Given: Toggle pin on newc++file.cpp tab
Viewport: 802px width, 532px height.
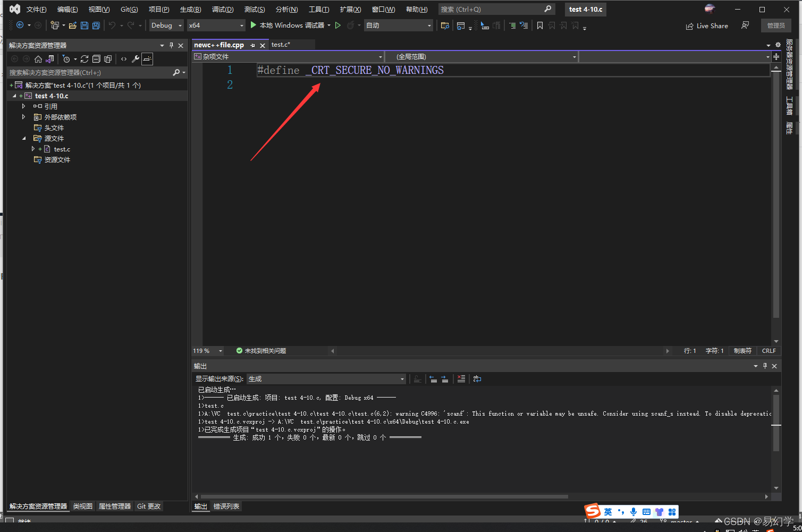Looking at the screenshot, I should [x=252, y=45].
